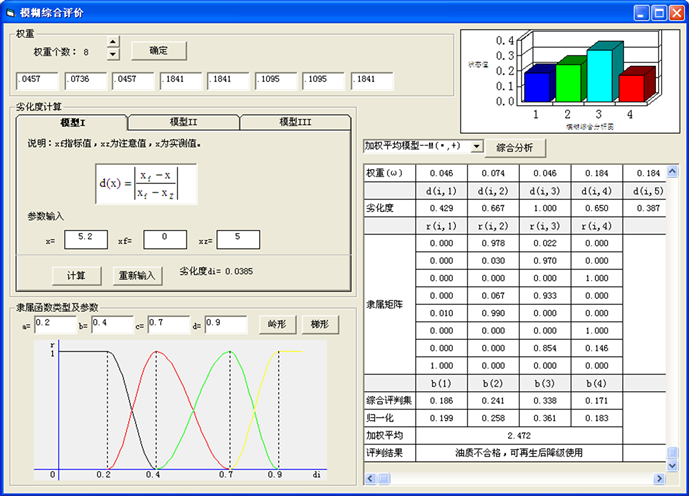Image resolution: width=689 pixels, height=496 pixels.
Task: Select the 模型I tab
Action: [x=70, y=122]
